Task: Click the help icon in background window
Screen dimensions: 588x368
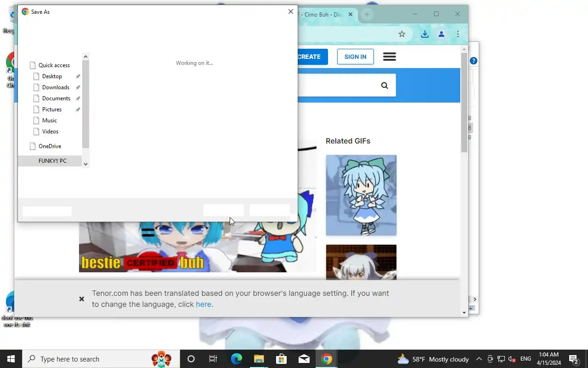Action: (474, 61)
